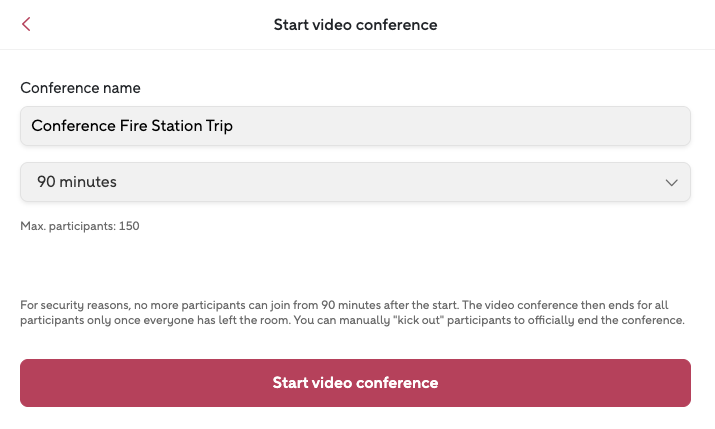
Task: Click the "90 minutes" value text
Action: click(x=77, y=183)
